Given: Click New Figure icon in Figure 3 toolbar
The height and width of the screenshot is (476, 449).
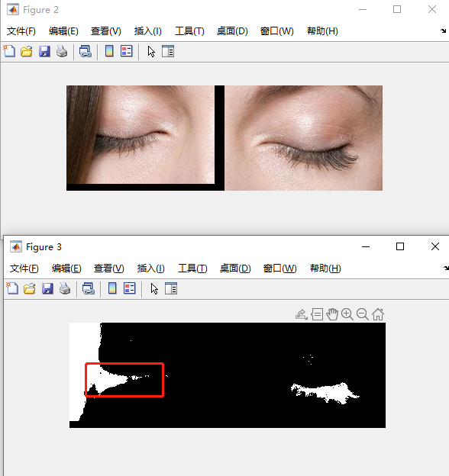Looking at the screenshot, I should (12, 288).
